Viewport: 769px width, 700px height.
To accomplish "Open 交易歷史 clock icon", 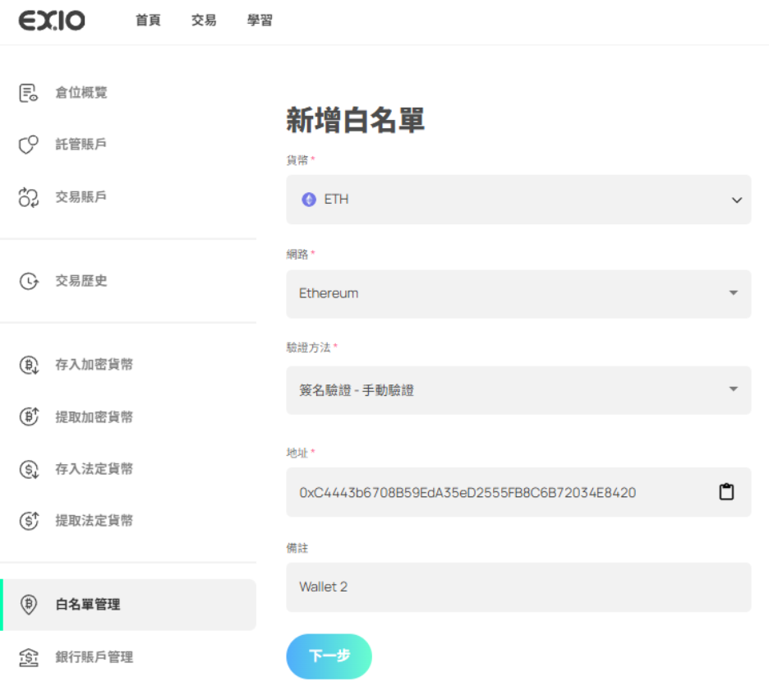I will click(x=29, y=281).
